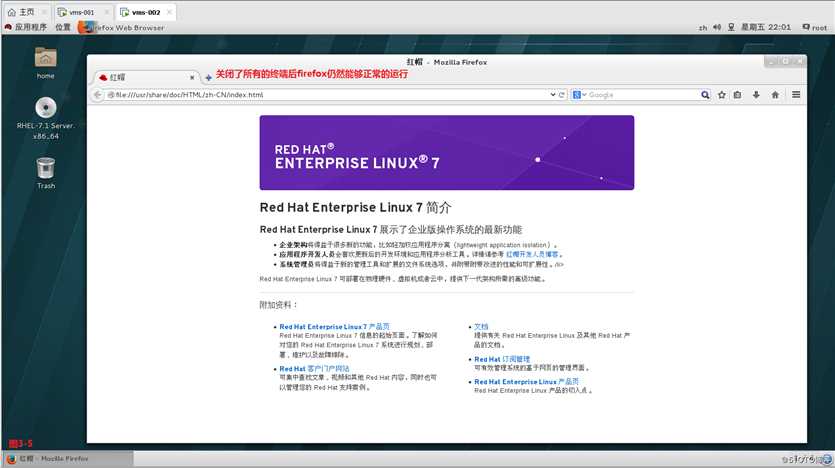Image resolution: width=835 pixels, height=468 pixels.
Task: Close the 红帽 browser tab
Action: pos(192,78)
